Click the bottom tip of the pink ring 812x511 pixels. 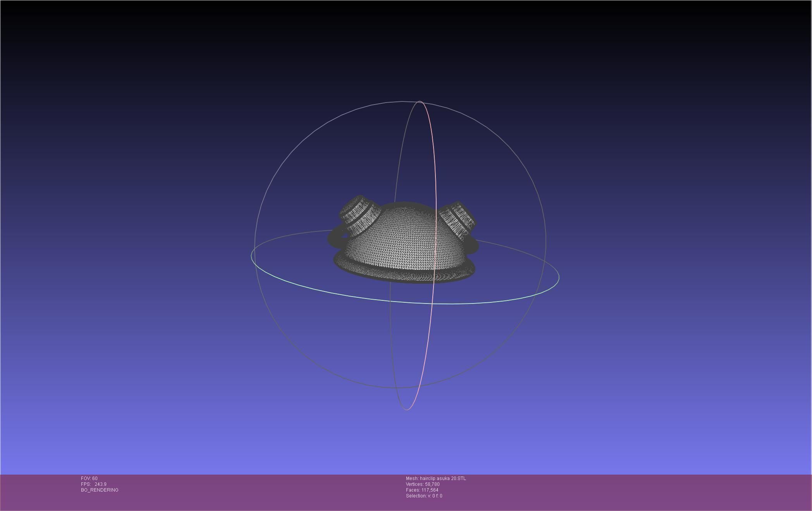(407, 410)
